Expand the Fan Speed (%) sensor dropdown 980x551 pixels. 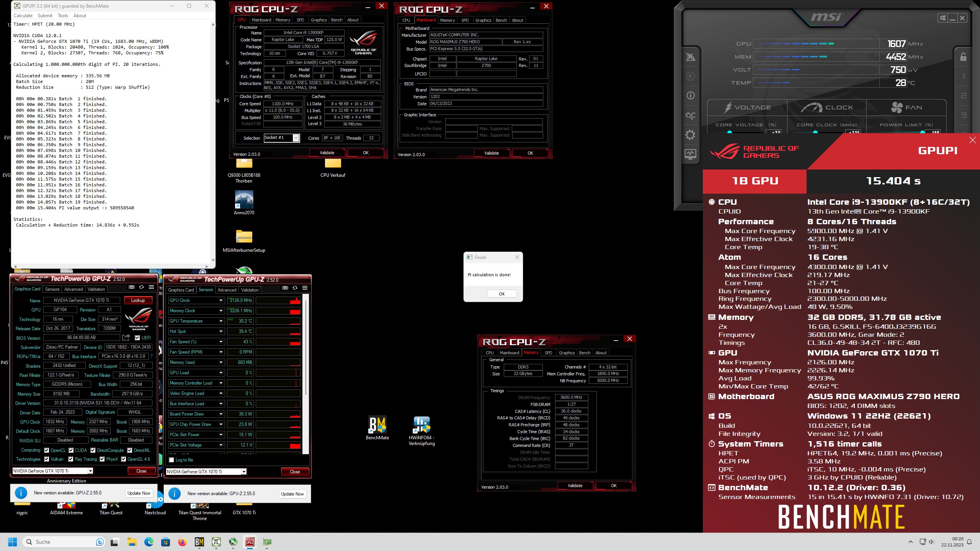tap(221, 342)
